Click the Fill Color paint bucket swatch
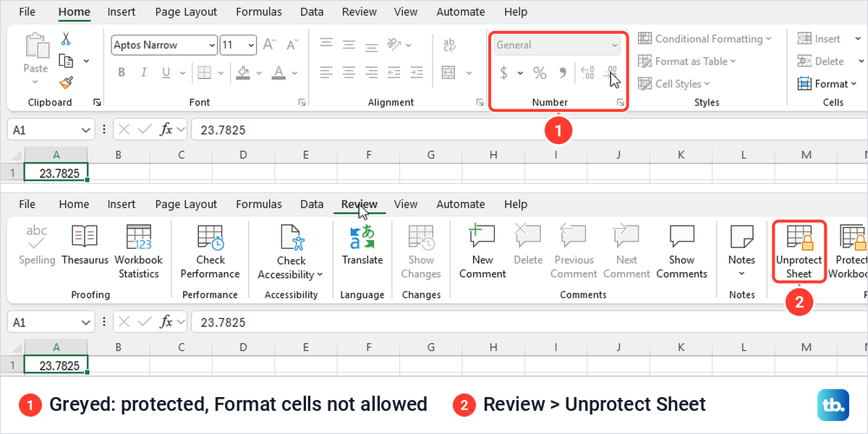Screen dimensions: 868x434 coord(242,72)
